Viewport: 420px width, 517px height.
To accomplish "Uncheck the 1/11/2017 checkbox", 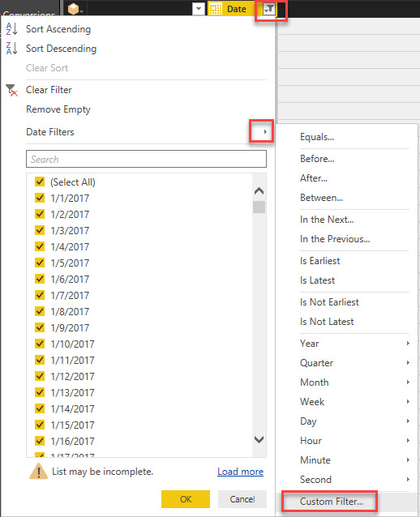I will [x=40, y=360].
